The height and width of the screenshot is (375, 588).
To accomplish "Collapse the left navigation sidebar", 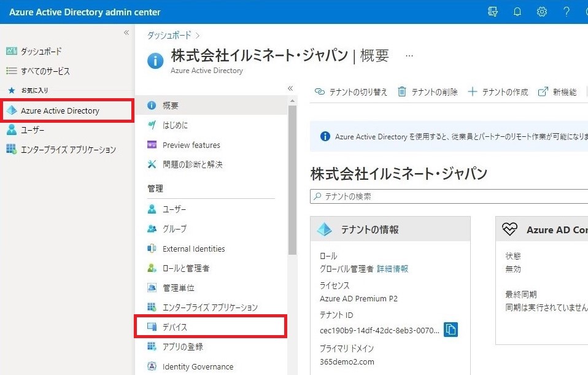I will click(x=126, y=33).
